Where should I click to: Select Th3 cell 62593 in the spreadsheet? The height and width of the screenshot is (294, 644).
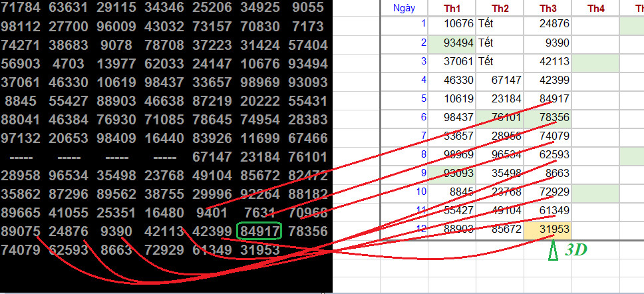548,155
